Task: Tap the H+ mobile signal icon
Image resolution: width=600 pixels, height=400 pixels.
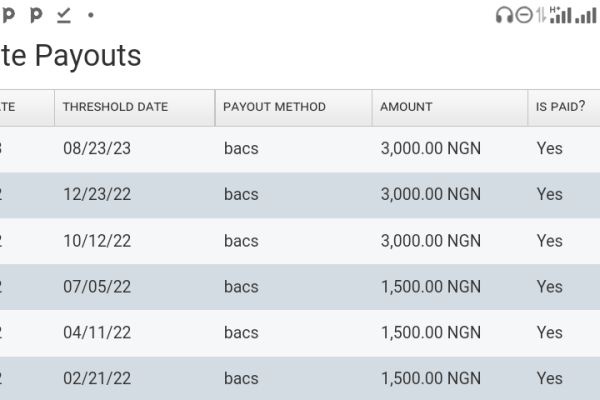Action: 559,15
